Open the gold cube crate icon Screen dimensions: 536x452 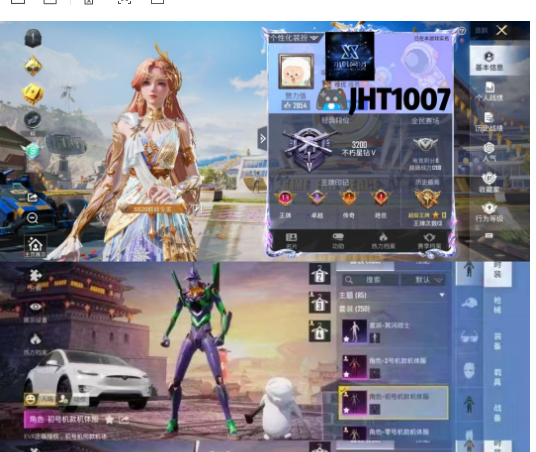(33, 93)
